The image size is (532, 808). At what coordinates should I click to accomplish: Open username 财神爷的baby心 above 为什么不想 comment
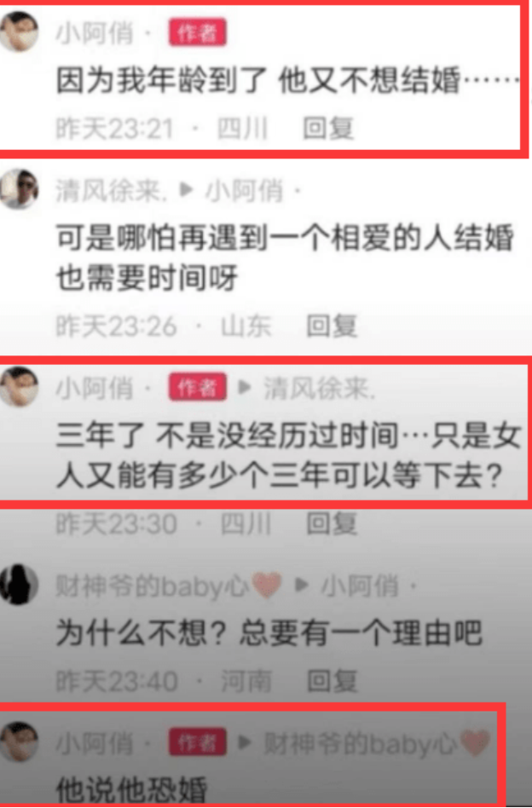tap(169, 586)
